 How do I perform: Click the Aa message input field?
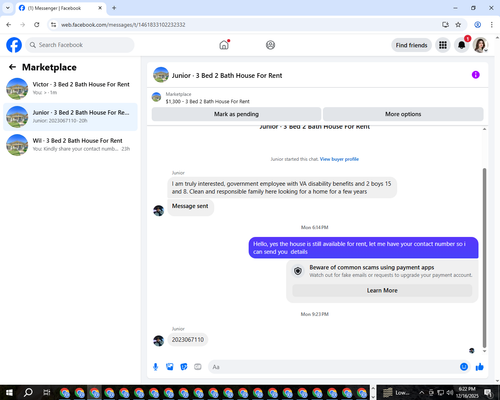[x=333, y=367]
